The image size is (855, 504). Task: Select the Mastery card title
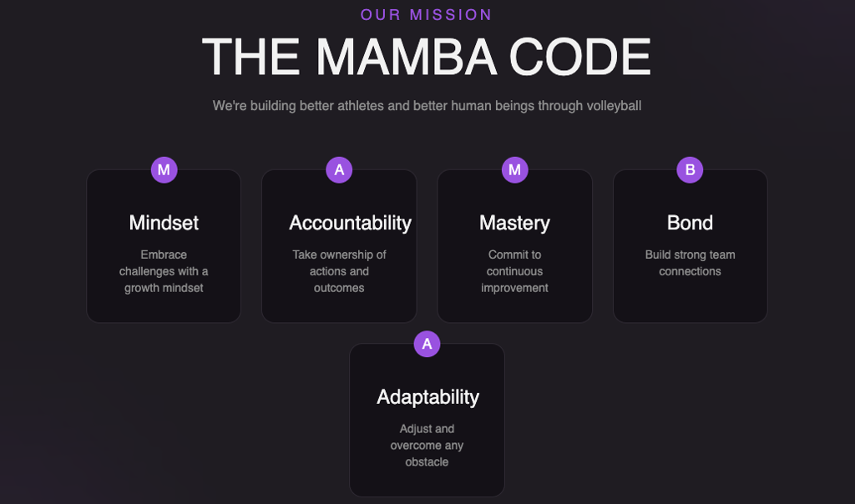click(x=514, y=223)
